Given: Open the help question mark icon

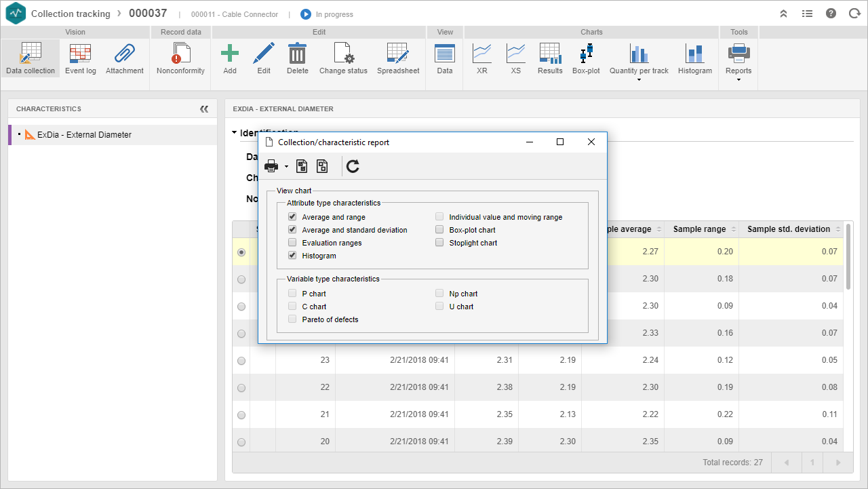Looking at the screenshot, I should pyautogui.click(x=831, y=14).
